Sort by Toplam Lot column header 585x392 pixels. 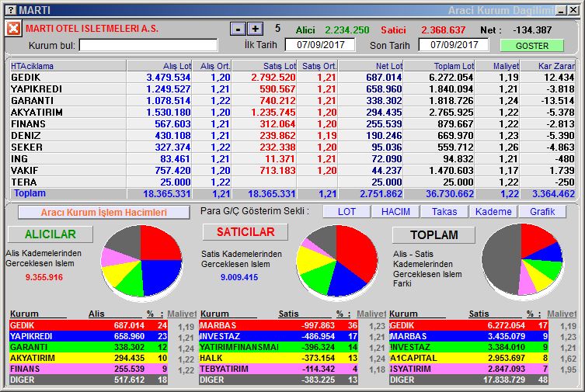(439, 66)
